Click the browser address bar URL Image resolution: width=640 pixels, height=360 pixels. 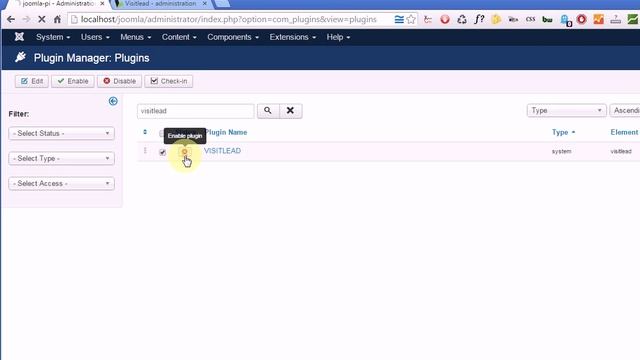coord(229,19)
